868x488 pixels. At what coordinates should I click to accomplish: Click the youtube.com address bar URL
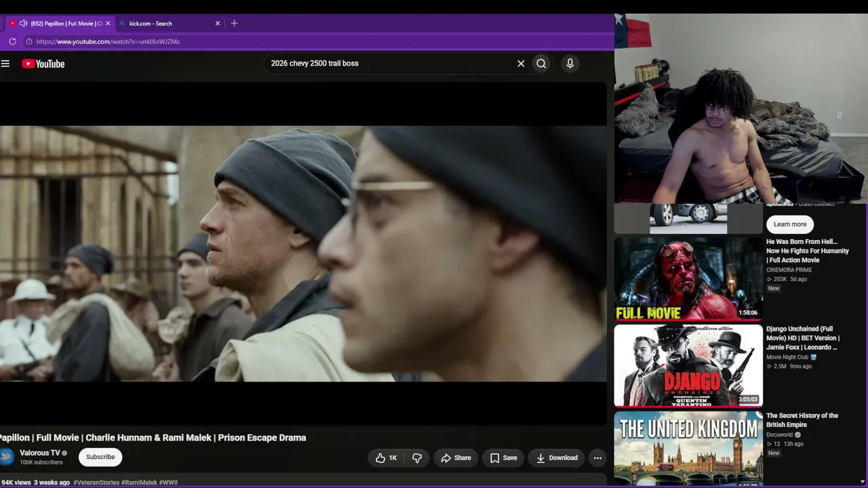click(x=108, y=41)
